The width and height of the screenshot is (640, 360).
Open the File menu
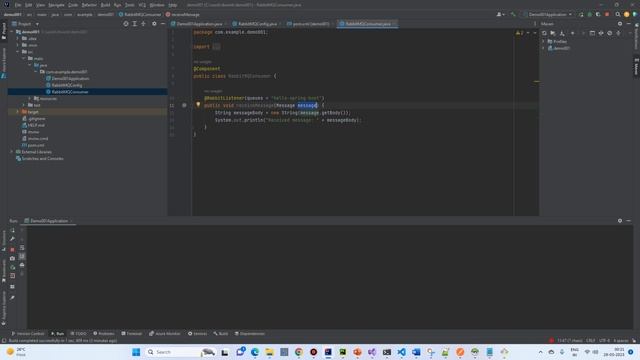(18, 5)
